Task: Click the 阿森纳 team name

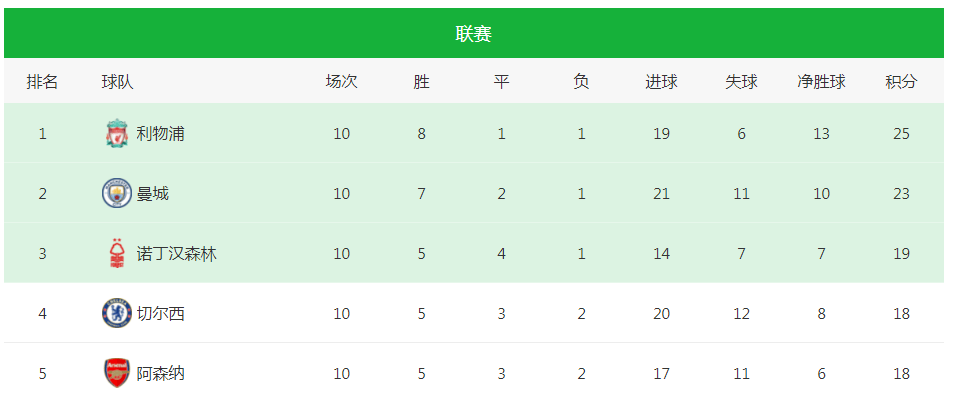Action: point(161,373)
